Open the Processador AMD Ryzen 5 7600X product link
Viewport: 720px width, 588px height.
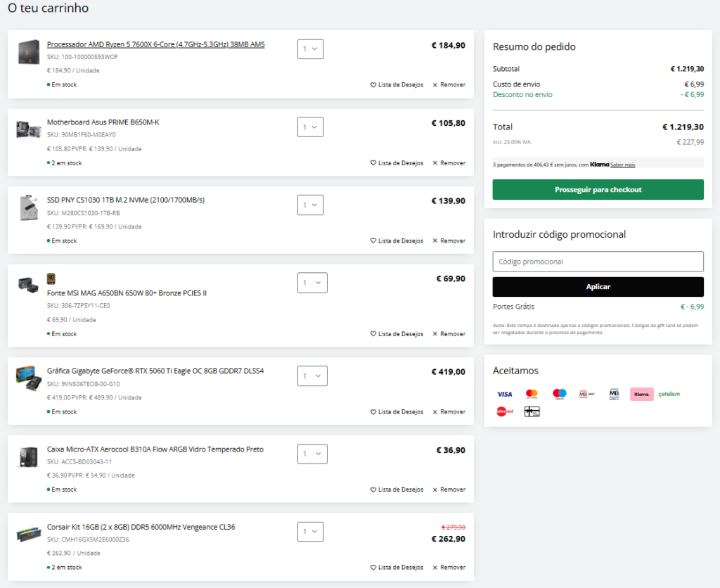tap(155, 45)
